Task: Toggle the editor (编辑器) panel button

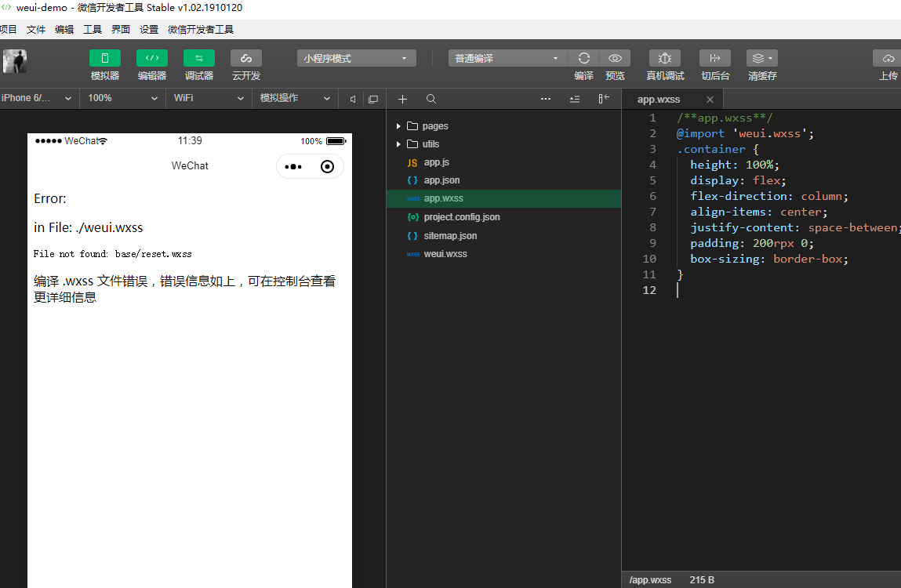Action: click(x=151, y=58)
